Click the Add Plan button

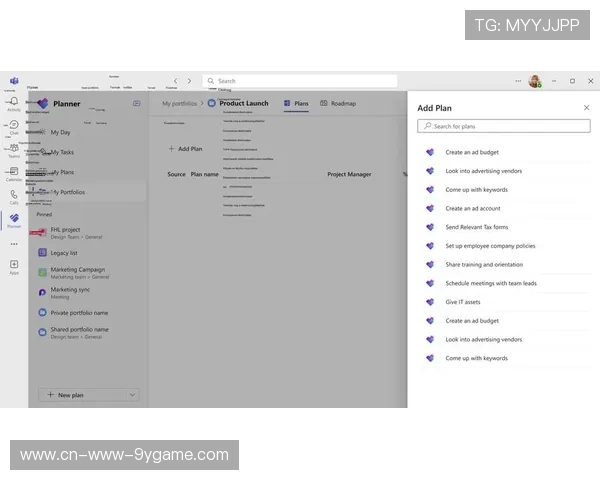185,148
